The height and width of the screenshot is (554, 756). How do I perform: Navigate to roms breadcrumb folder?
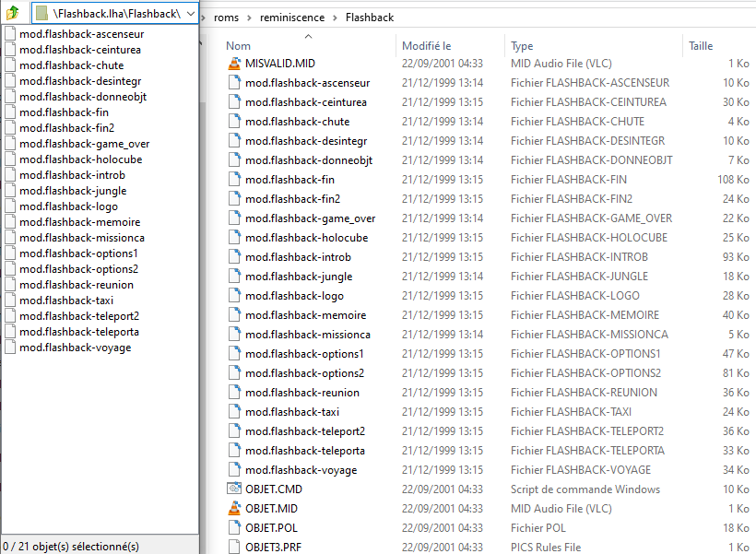[226, 18]
